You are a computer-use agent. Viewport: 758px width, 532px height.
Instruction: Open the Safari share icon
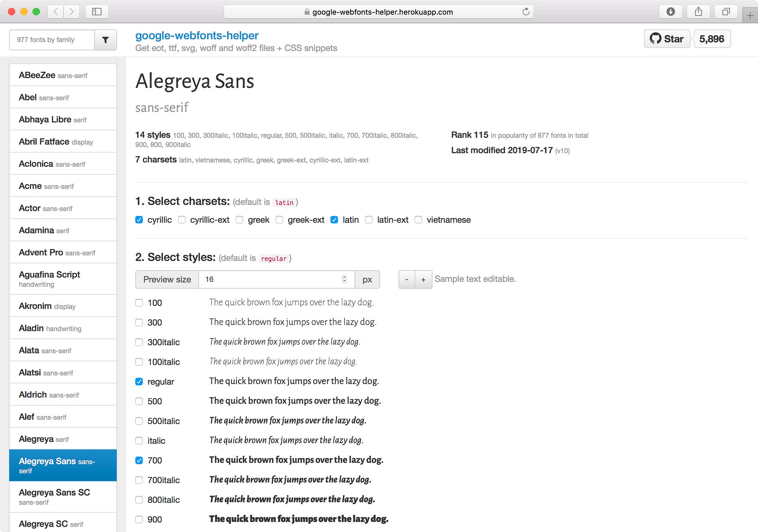(698, 12)
